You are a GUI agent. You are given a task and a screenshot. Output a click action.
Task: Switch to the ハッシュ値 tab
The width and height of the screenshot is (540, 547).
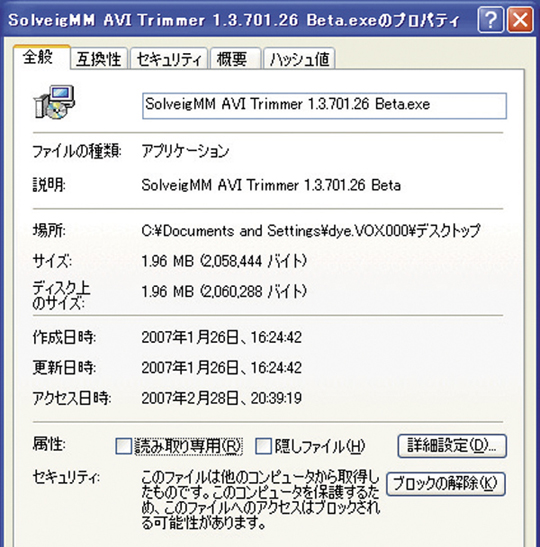(x=300, y=59)
